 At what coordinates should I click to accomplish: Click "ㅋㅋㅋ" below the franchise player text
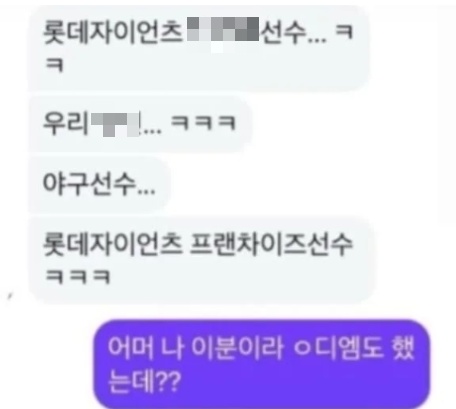(x=78, y=277)
